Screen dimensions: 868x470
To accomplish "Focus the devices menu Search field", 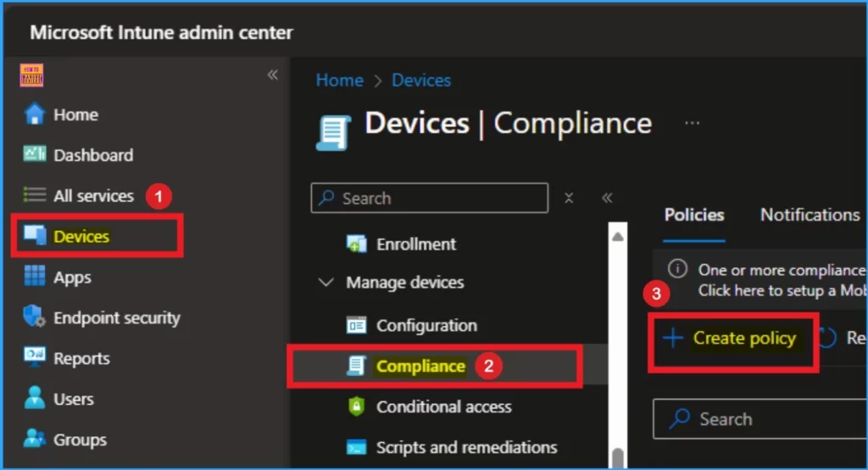I will coord(430,198).
